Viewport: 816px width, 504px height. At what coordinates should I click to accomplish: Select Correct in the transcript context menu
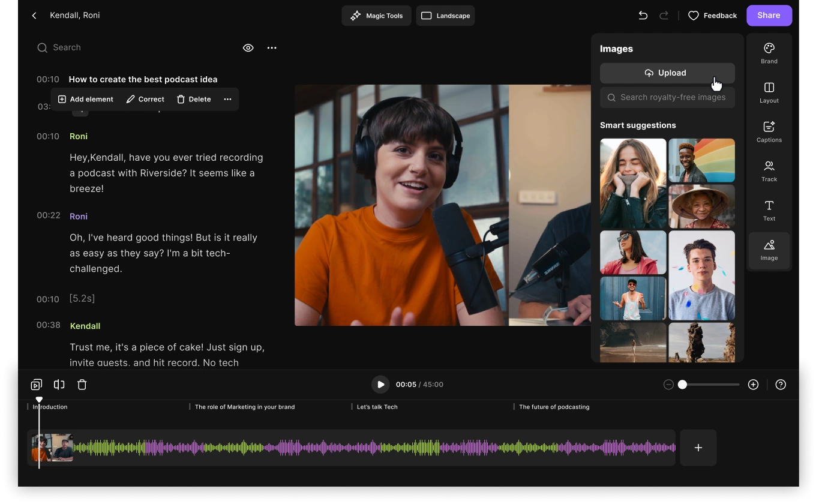coord(145,99)
